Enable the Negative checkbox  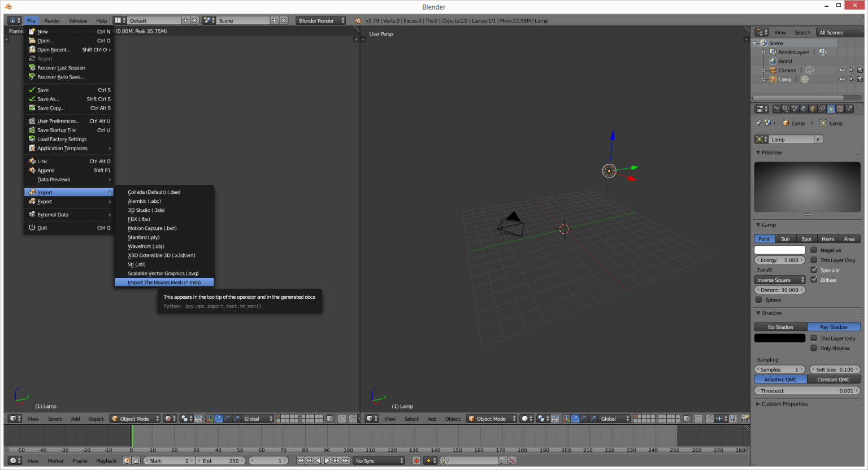click(x=814, y=250)
